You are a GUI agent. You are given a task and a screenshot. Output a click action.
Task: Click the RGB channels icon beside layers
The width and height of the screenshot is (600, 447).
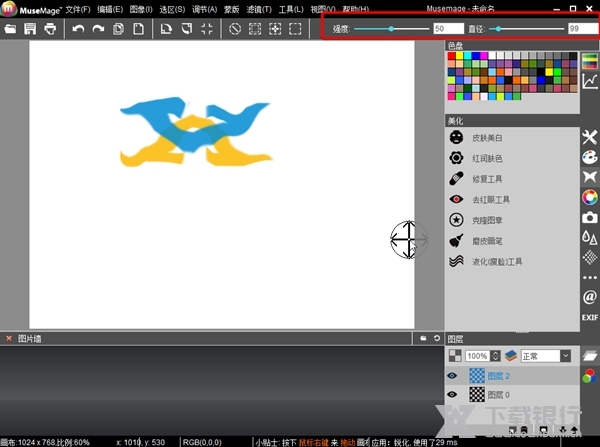pyautogui.click(x=589, y=376)
